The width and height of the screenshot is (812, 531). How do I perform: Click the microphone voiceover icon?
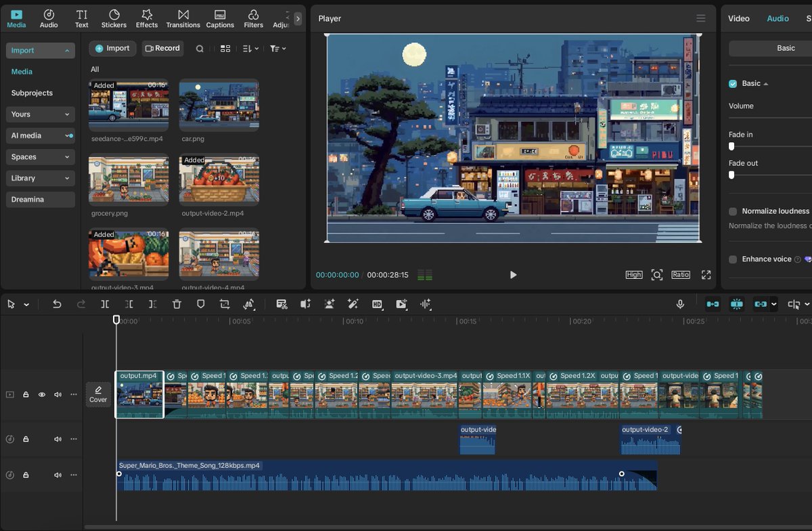[680, 305]
